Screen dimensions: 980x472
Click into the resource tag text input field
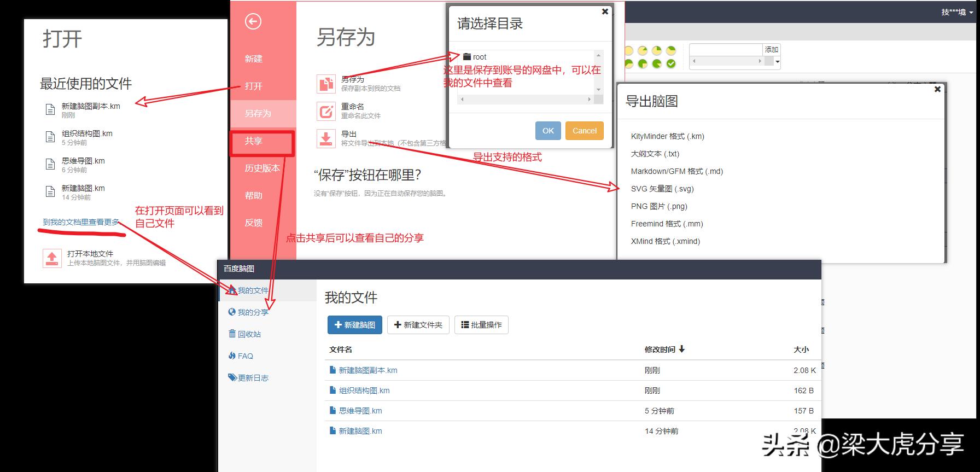pyautogui.click(x=726, y=50)
